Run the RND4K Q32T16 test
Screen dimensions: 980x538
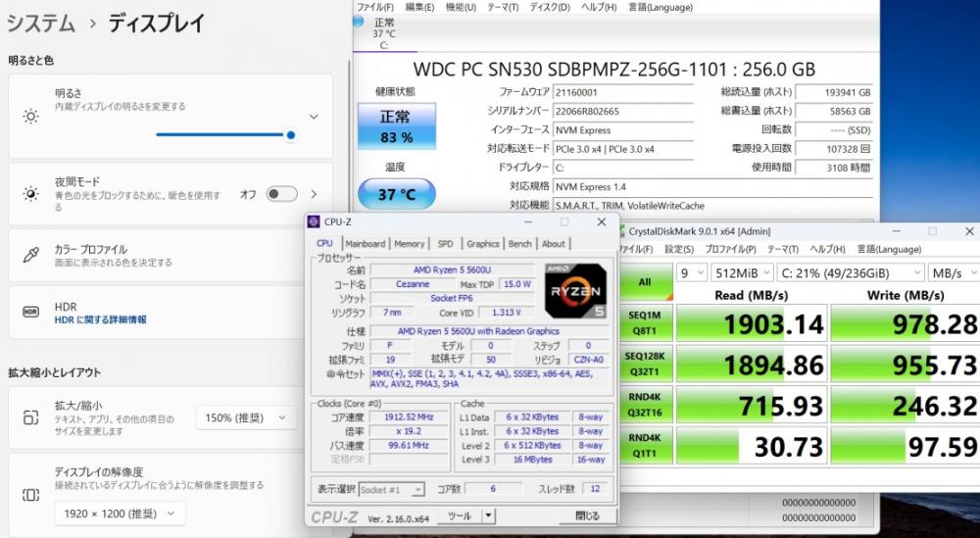coord(645,405)
